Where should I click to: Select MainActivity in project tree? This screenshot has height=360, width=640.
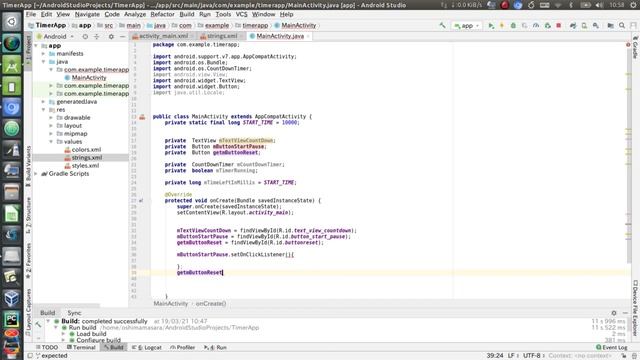click(85, 78)
